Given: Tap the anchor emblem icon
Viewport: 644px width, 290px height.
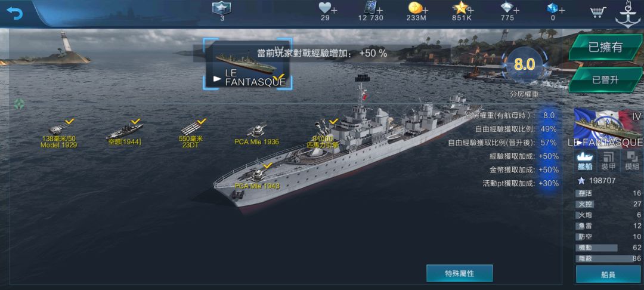Looking at the screenshot, I should (627, 15).
